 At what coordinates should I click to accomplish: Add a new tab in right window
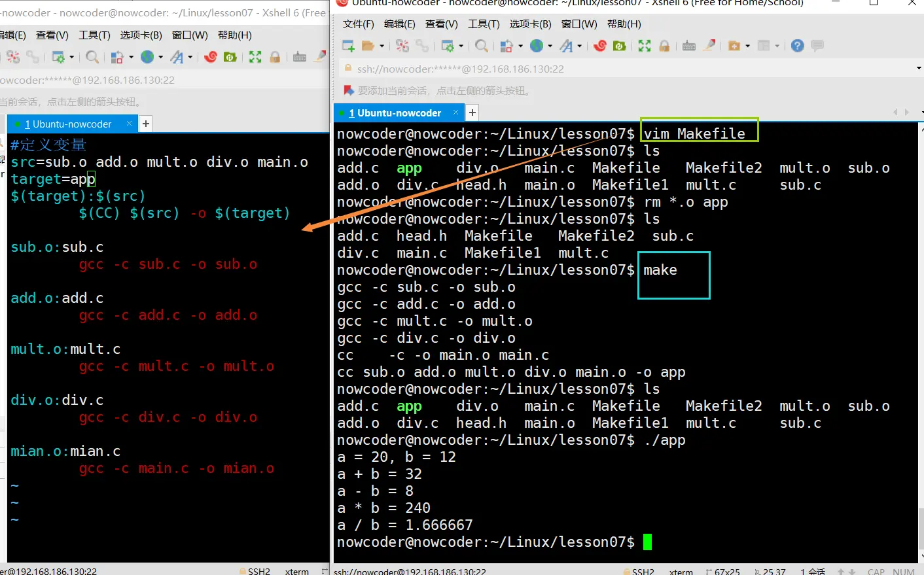(x=472, y=113)
